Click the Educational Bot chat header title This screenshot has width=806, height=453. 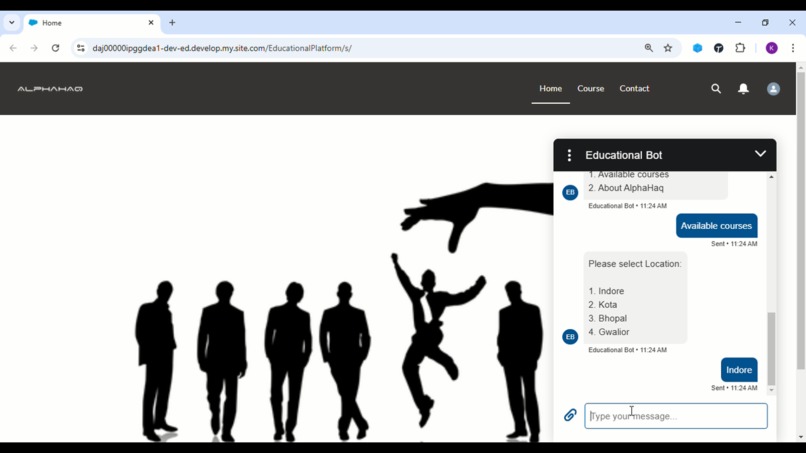pos(623,155)
